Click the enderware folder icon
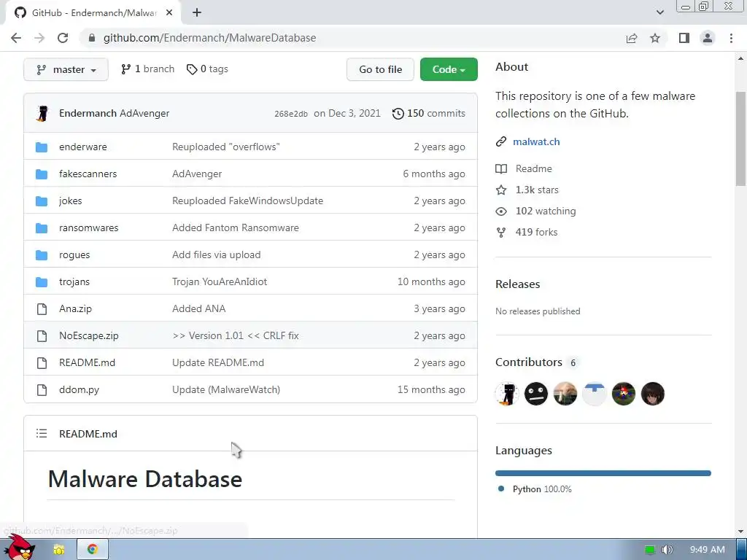 (x=42, y=147)
